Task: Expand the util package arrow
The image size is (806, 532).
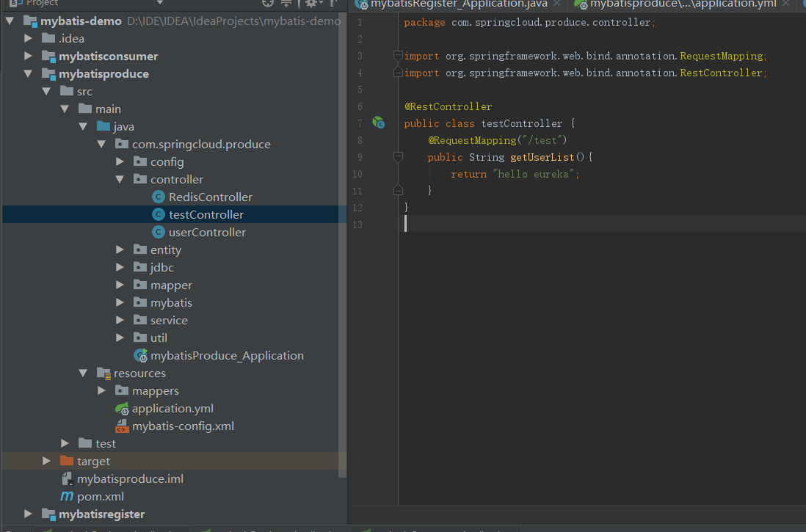Action: (x=120, y=338)
